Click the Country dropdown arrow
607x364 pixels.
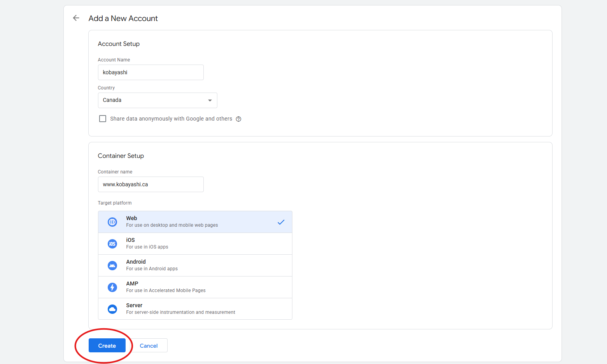tap(210, 100)
